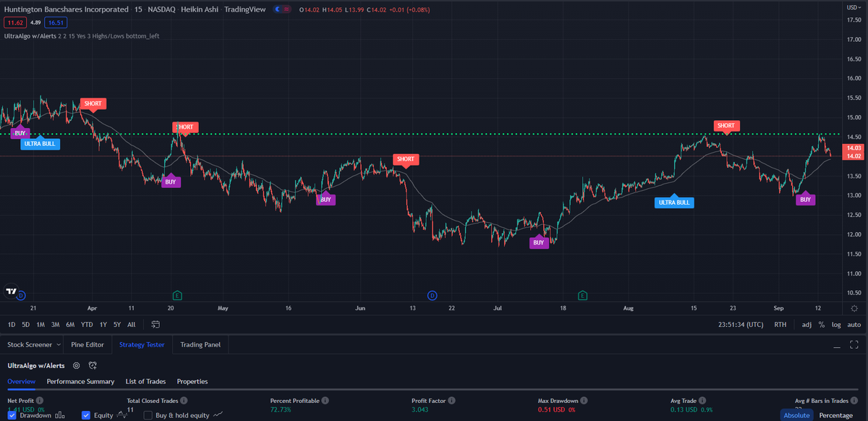Click the earnings E marker near July 18
The width and height of the screenshot is (868, 421).
[581, 296]
